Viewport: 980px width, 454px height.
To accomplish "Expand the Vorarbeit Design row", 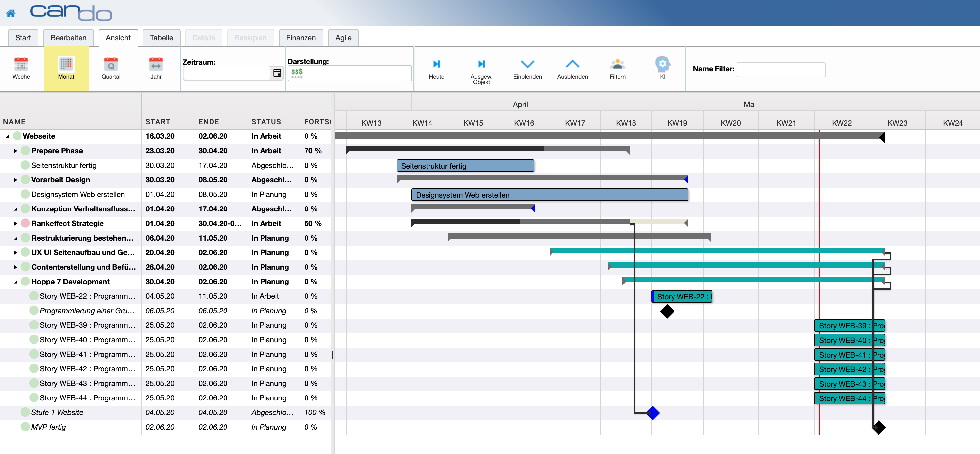I will 15,180.
